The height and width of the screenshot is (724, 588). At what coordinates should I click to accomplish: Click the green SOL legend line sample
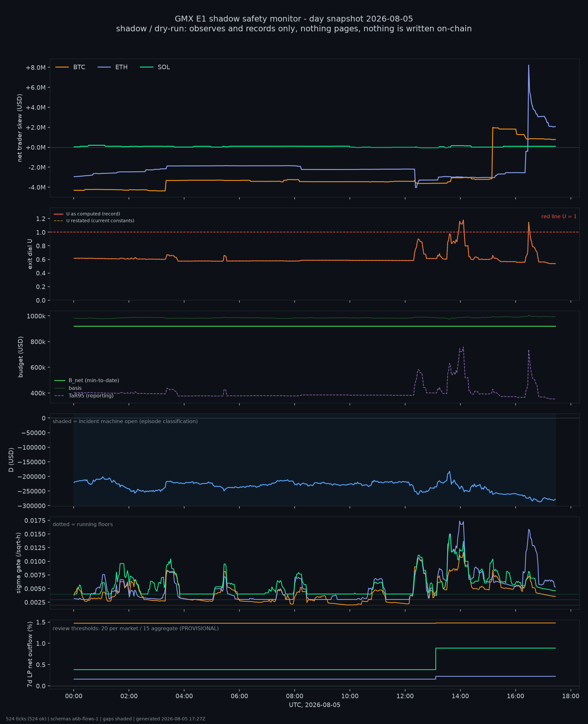click(147, 67)
